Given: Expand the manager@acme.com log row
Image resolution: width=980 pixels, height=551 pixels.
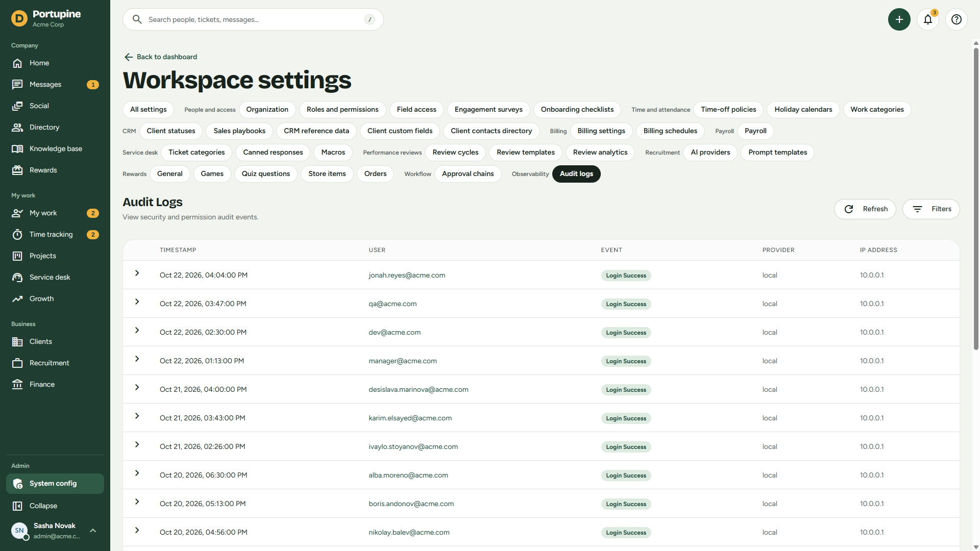Looking at the screenshot, I should (137, 359).
